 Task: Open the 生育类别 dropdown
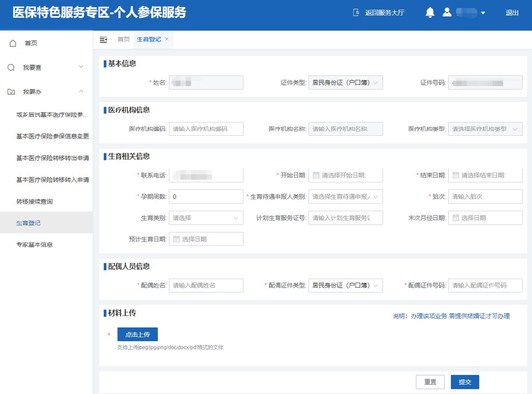[206, 218]
